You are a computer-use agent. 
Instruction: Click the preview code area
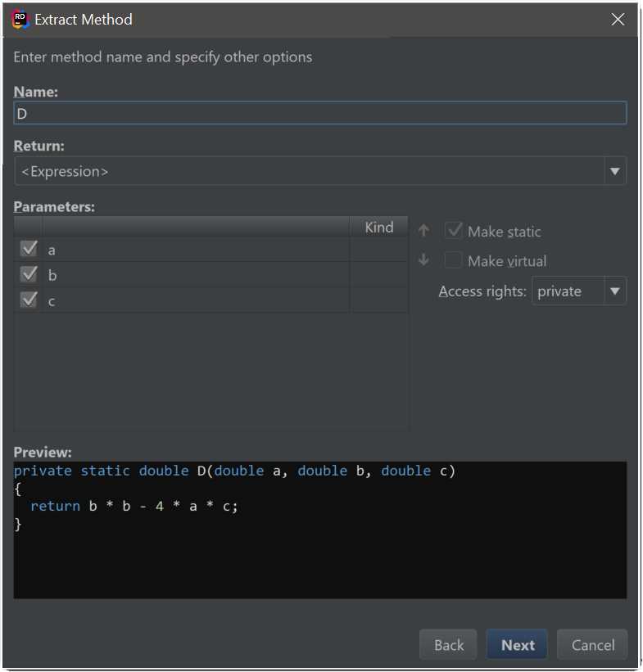click(x=320, y=530)
